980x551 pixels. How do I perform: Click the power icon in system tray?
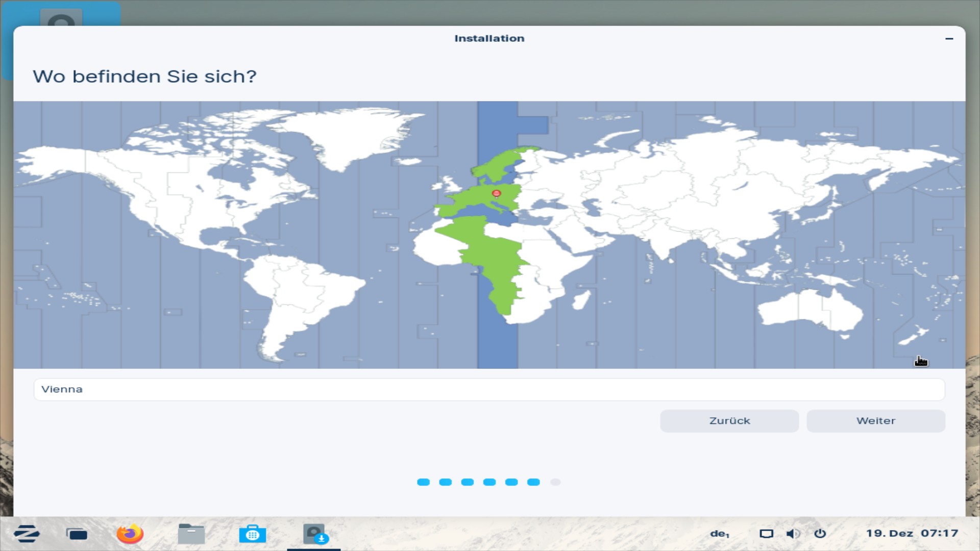point(820,534)
